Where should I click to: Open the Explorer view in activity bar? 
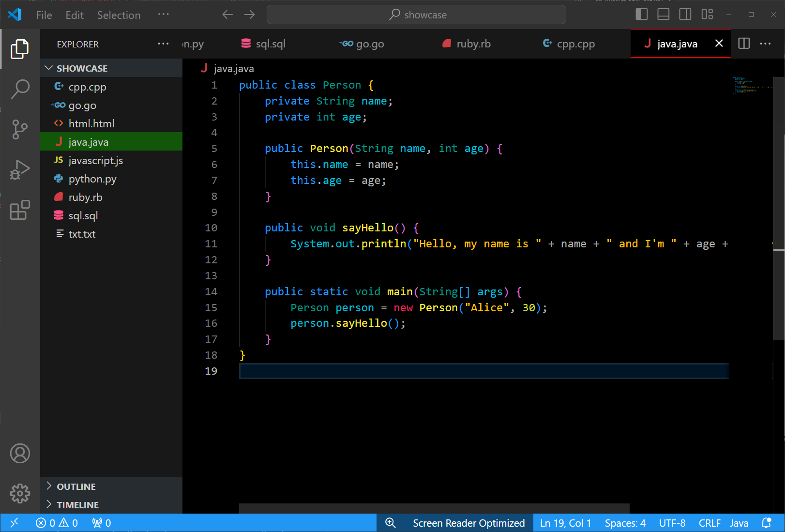pyautogui.click(x=20, y=49)
